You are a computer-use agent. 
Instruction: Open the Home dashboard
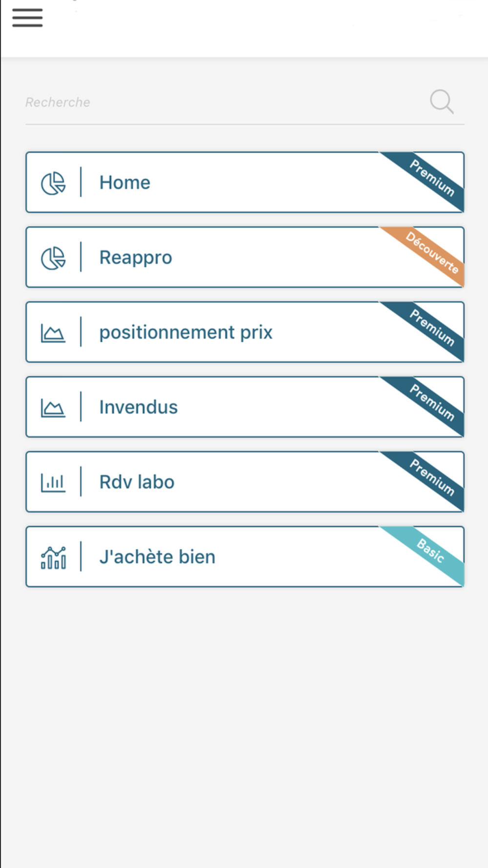point(125,183)
